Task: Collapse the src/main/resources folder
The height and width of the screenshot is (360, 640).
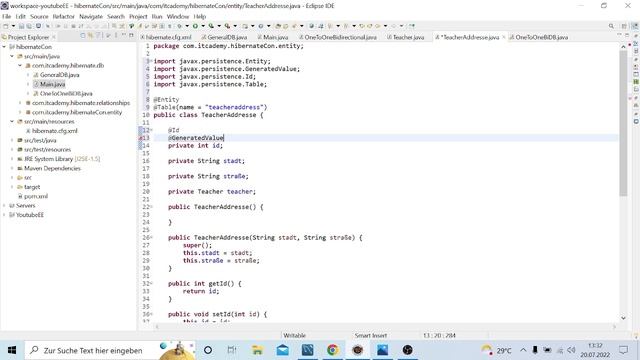Action: [x=12, y=122]
